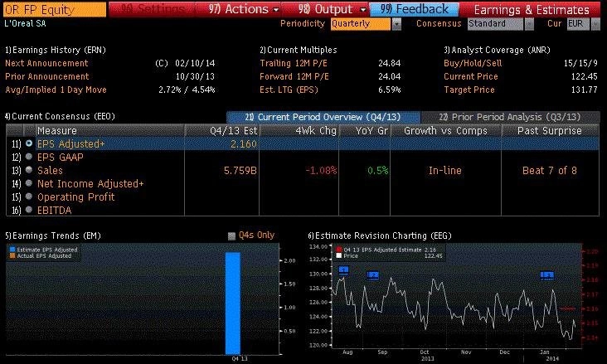The width and height of the screenshot is (607, 364).
Task: Click the EBITDA measure label
Action: 54,211
